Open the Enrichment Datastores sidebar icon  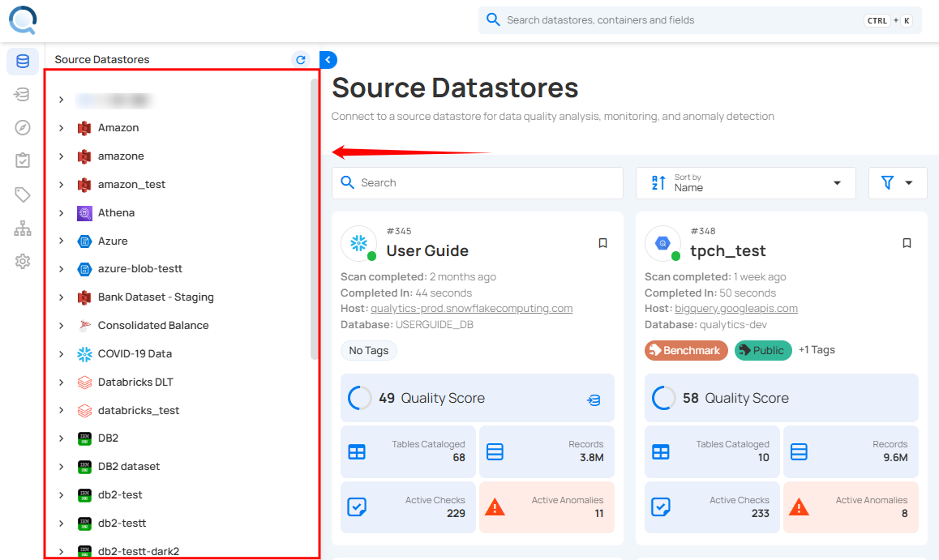tap(22, 95)
